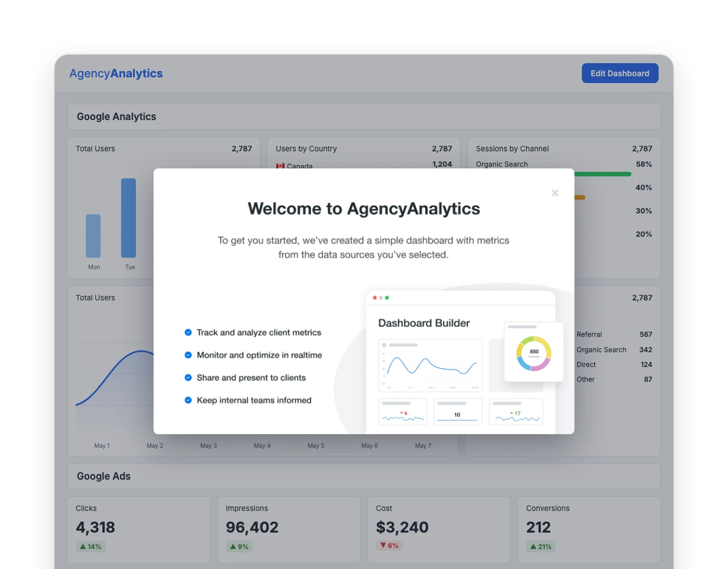Click the May 1 axis label
This screenshot has height=569, width=728.
pos(102,446)
